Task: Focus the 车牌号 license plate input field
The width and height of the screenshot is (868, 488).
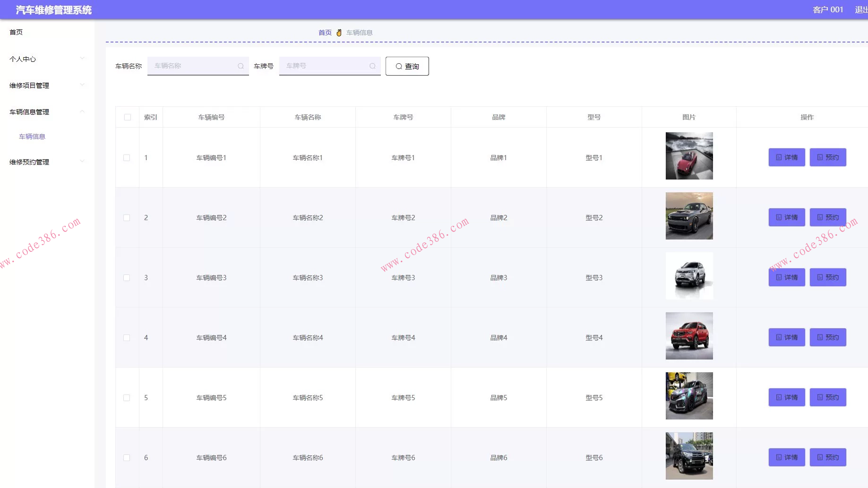Action: [326, 66]
